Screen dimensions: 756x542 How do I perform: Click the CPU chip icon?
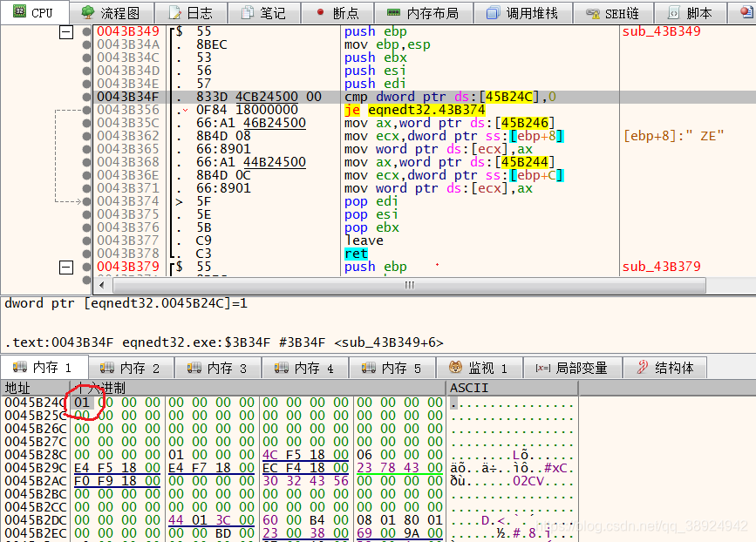click(x=19, y=11)
